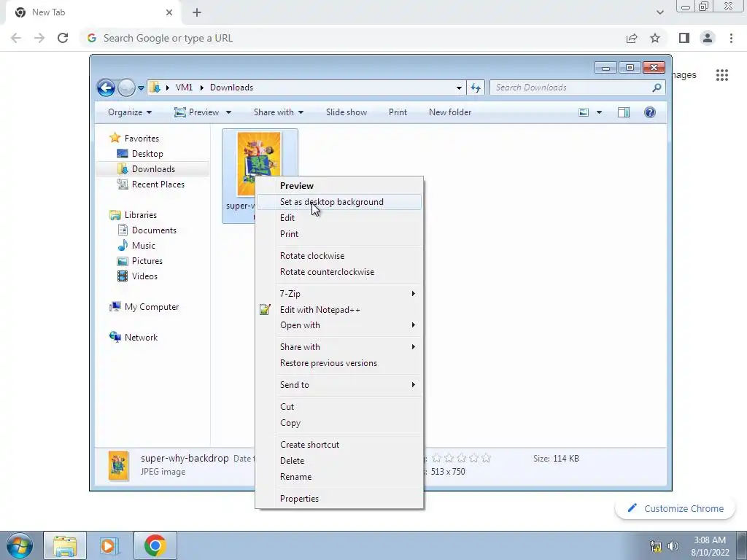
Task: Choose Rotate clockwise
Action: click(x=339, y=256)
